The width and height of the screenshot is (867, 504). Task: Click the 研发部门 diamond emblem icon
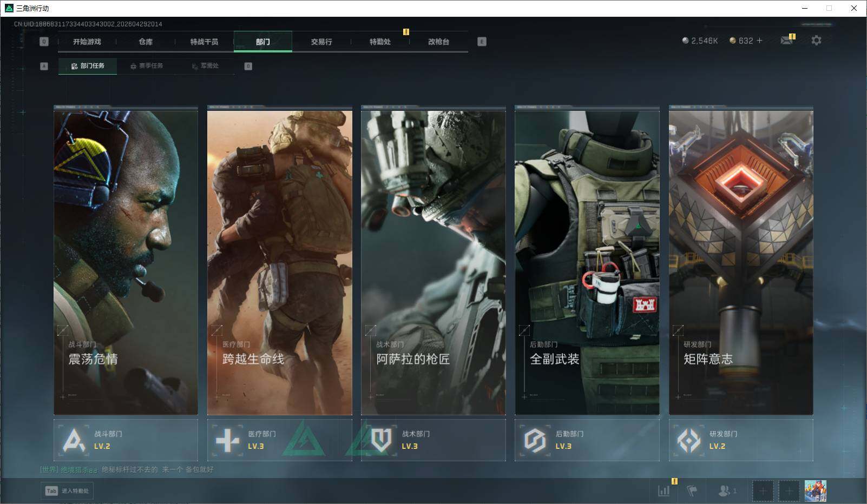689,440
